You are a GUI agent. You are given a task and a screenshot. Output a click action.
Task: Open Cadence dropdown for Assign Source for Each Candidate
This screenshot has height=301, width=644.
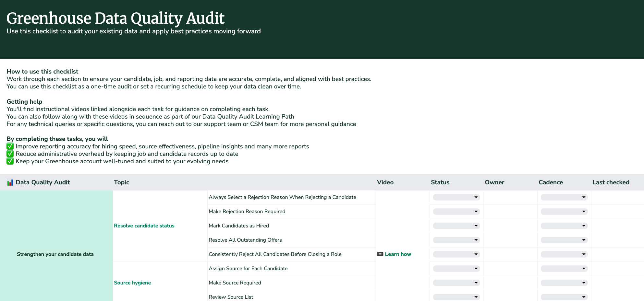[x=564, y=269]
